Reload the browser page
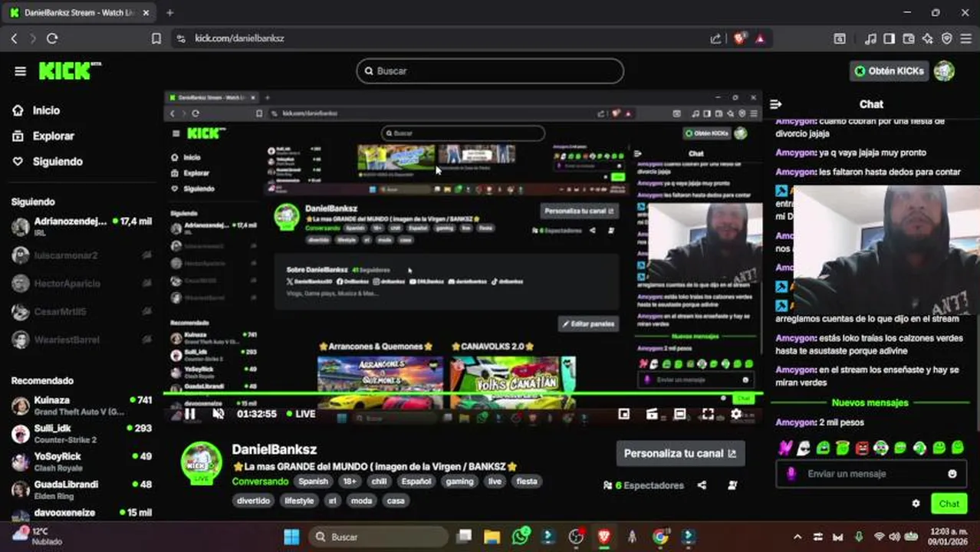Viewport: 980px width, 552px height. coord(52,38)
